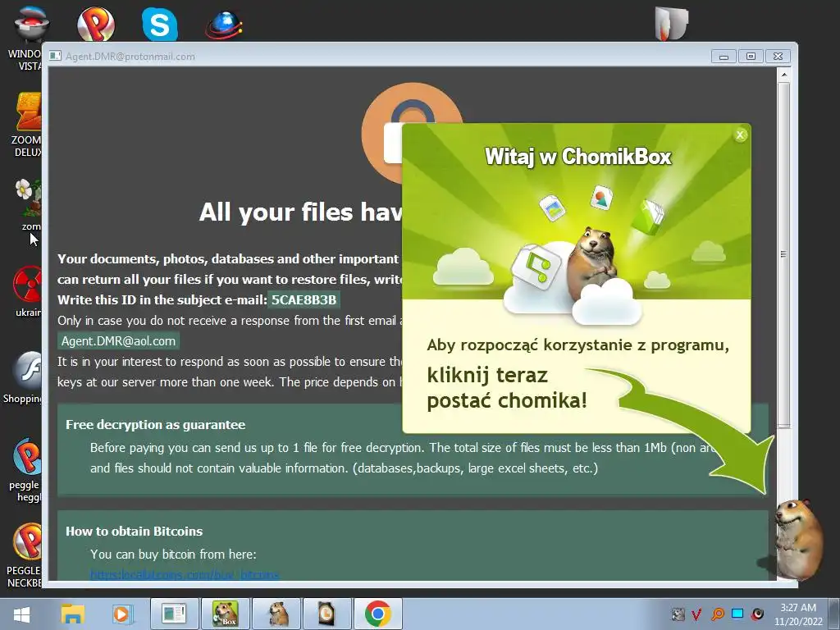
Task: Open the Zoom Deluxe desktop shortcut
Action: pyautogui.click(x=27, y=125)
